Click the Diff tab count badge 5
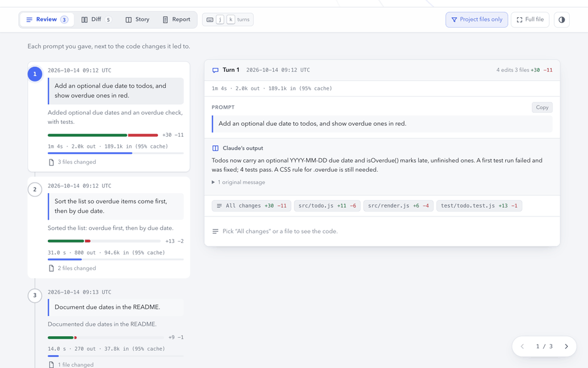 (x=108, y=20)
